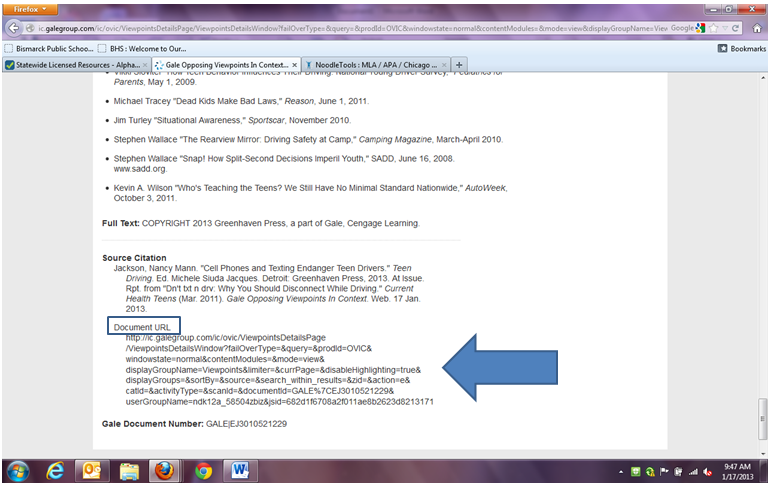This screenshot has height=487, width=770.
Task: Reload the page with the refresh icon
Action: [736, 28]
